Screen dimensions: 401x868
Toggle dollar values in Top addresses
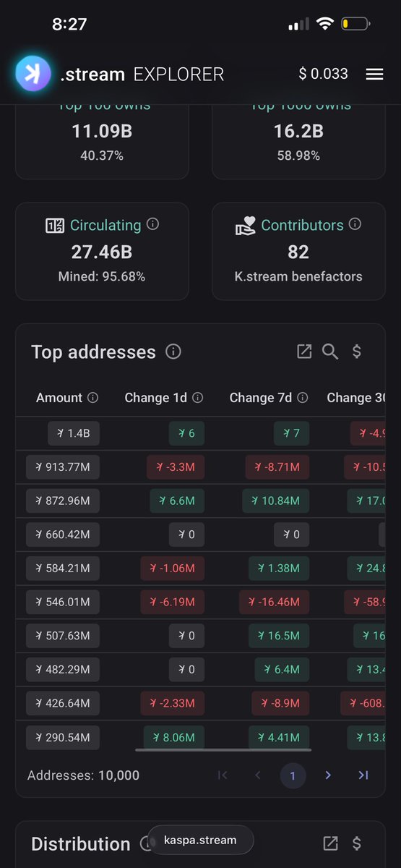point(356,352)
